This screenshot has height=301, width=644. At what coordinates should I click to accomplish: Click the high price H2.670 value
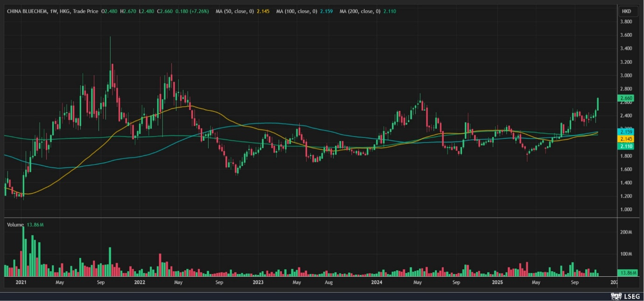coord(127,11)
